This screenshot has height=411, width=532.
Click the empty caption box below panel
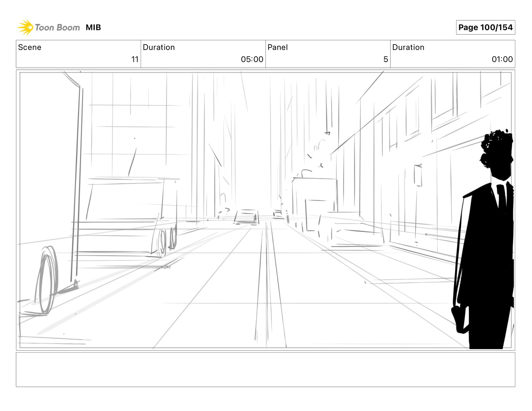pyautogui.click(x=265, y=369)
